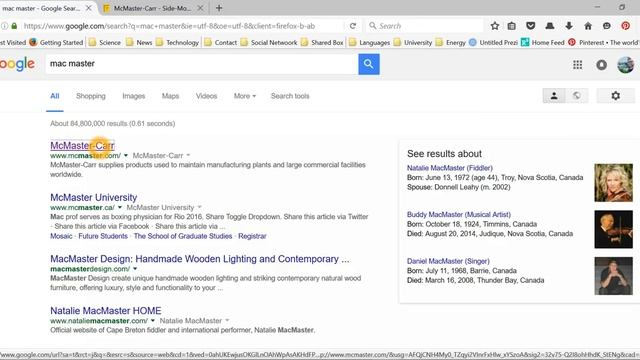
Task: Open dropdown arrow next to macmasterdesign.com
Action: pos(135,269)
